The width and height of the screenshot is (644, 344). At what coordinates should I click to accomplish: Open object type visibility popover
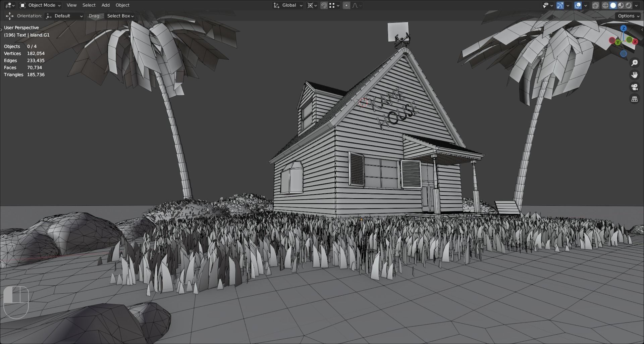click(548, 5)
